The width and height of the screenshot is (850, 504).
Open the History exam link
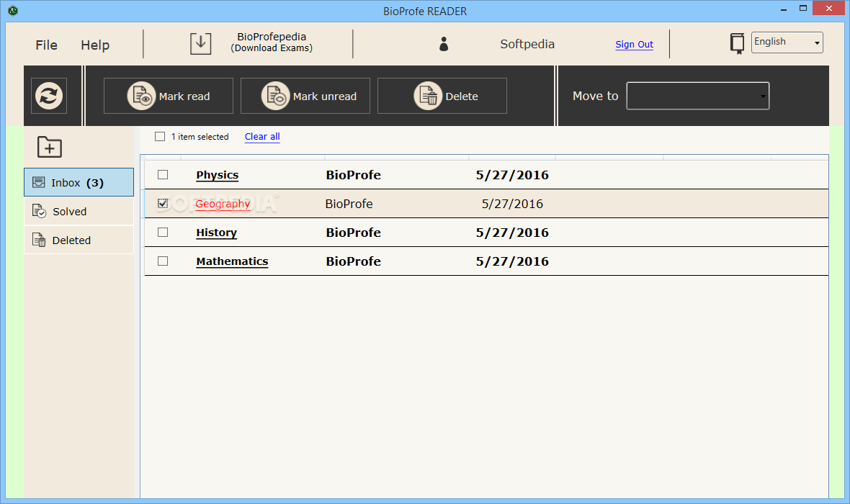point(216,233)
